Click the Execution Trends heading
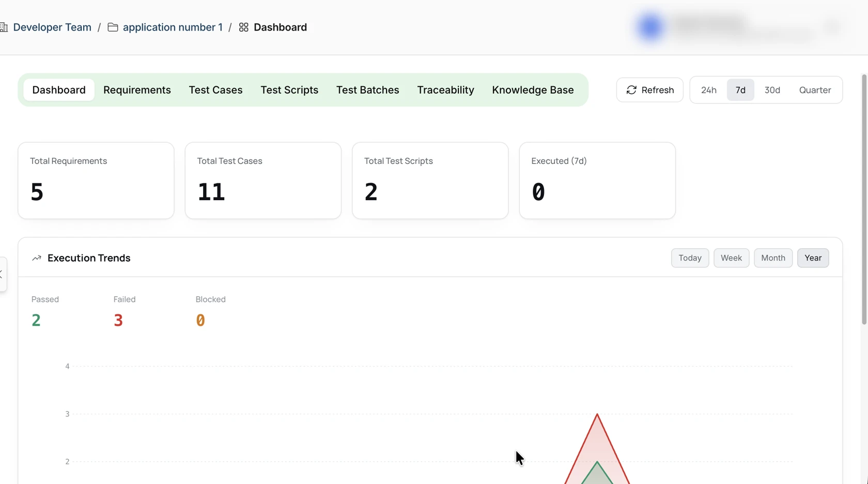Viewport: 868px width, 484px height. 89,258
